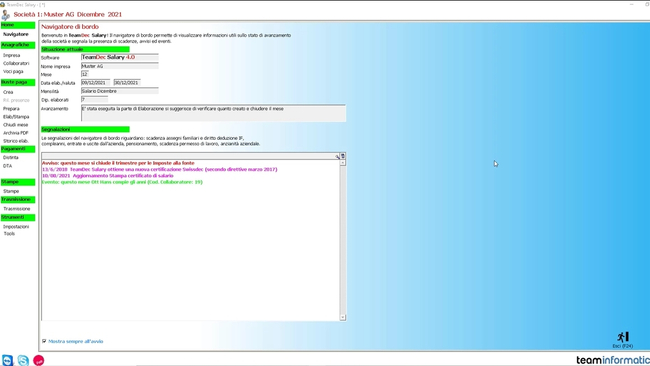
Task: Click the notifications list scroll-up arrow
Action: click(343, 163)
